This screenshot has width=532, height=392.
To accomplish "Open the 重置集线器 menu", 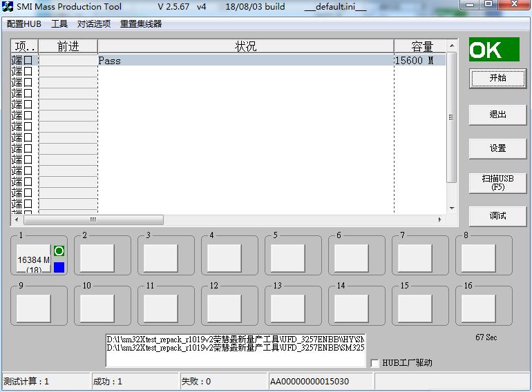I will click(x=141, y=24).
